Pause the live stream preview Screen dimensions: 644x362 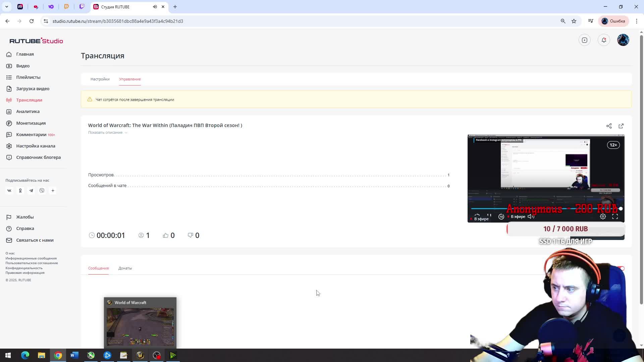coord(489,217)
